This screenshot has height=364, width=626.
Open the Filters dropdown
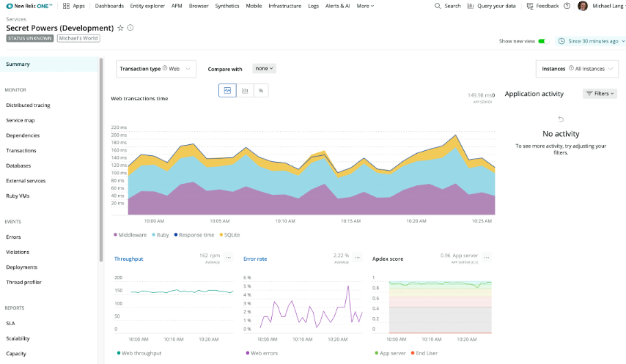[600, 94]
